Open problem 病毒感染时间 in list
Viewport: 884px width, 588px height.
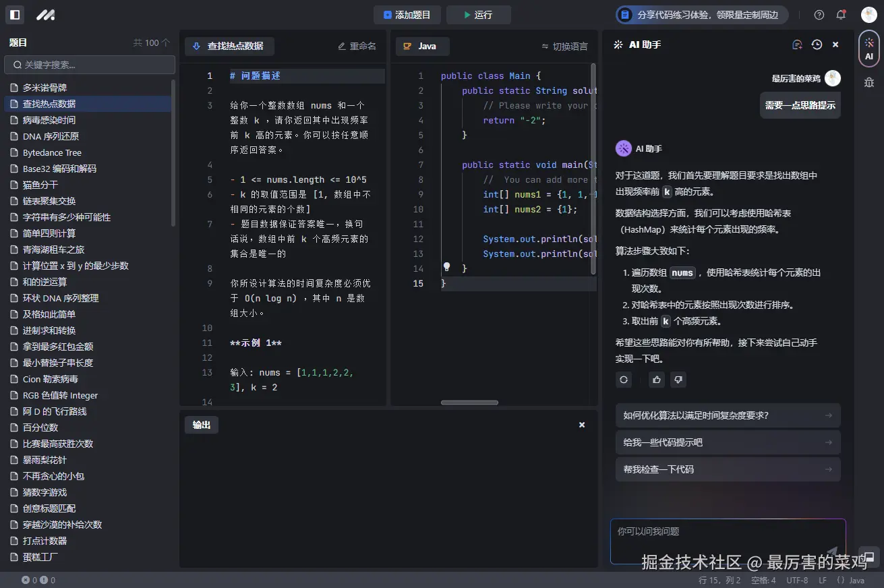pyautogui.click(x=87, y=120)
